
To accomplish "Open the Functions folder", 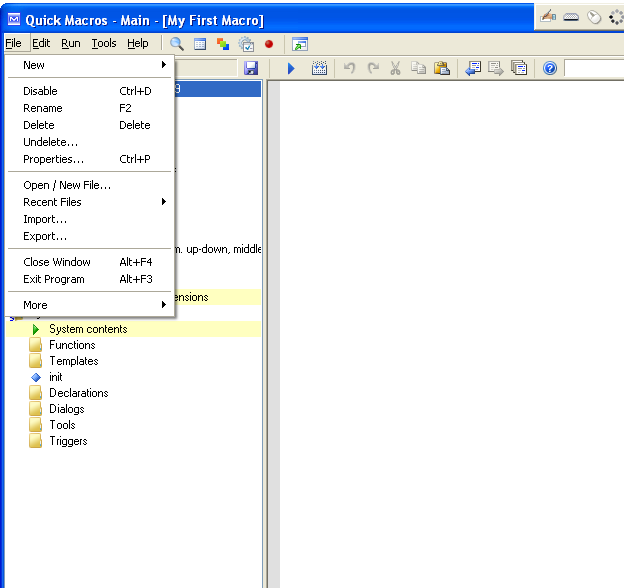I will click(72, 345).
